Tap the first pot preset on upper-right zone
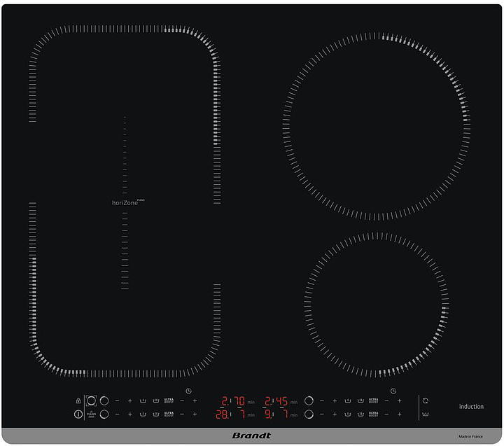Viewport: 504px width, 446px height. tap(347, 401)
